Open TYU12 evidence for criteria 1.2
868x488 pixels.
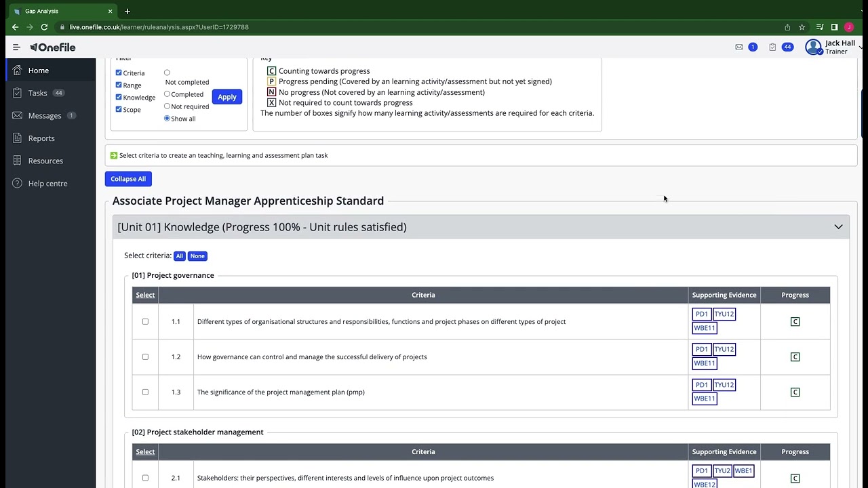724,349
